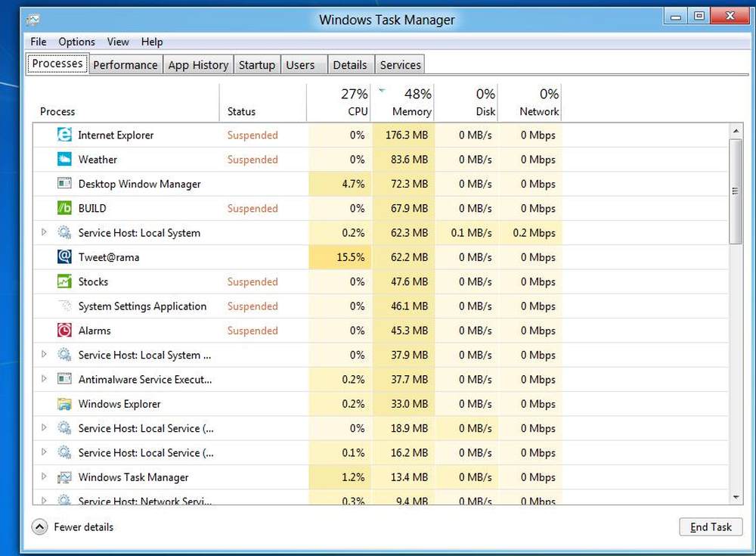Viewport: 756px width, 556px height.
Task: Click the Desktop Window Manager icon
Action: point(64,183)
